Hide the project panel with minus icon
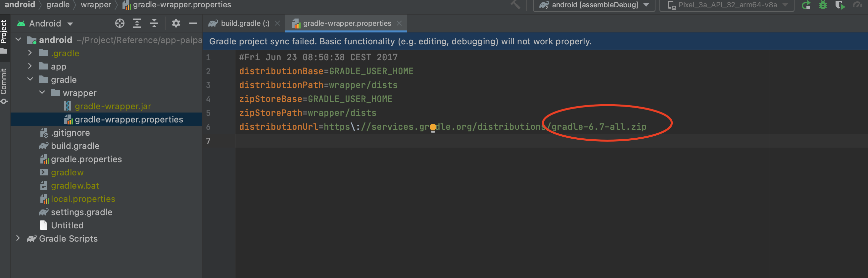Image resolution: width=868 pixels, height=278 pixels. (193, 23)
